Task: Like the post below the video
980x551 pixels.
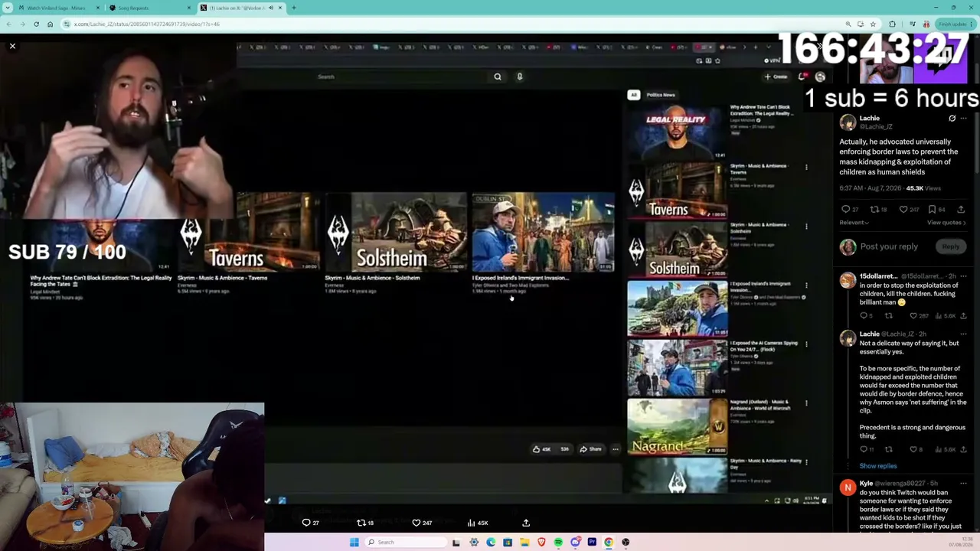Action: [x=416, y=523]
